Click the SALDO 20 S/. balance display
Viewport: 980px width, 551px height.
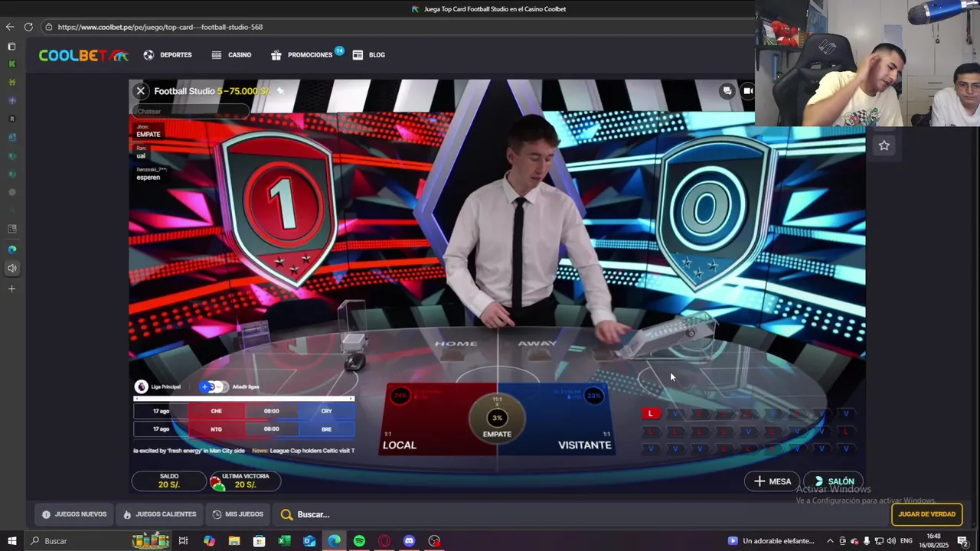pyautogui.click(x=168, y=481)
